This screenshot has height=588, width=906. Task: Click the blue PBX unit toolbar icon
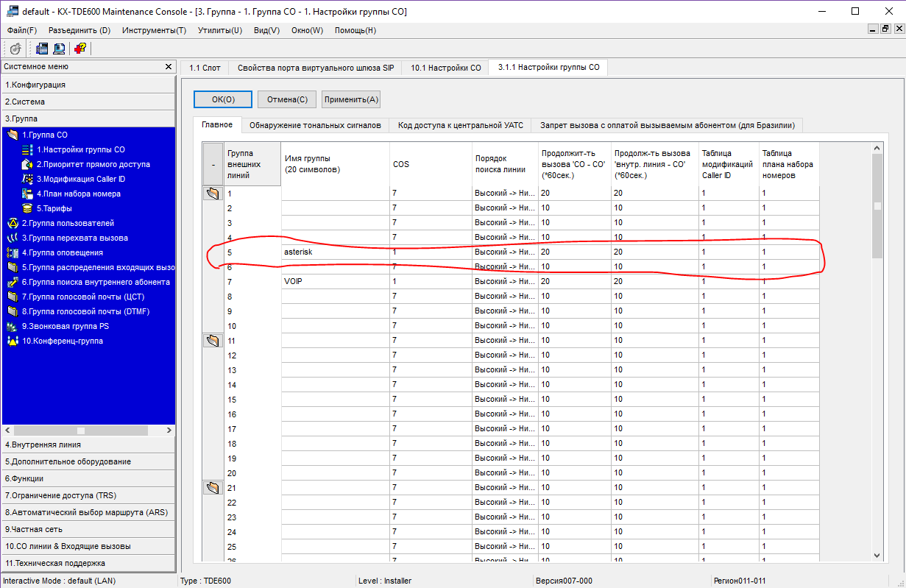point(42,49)
